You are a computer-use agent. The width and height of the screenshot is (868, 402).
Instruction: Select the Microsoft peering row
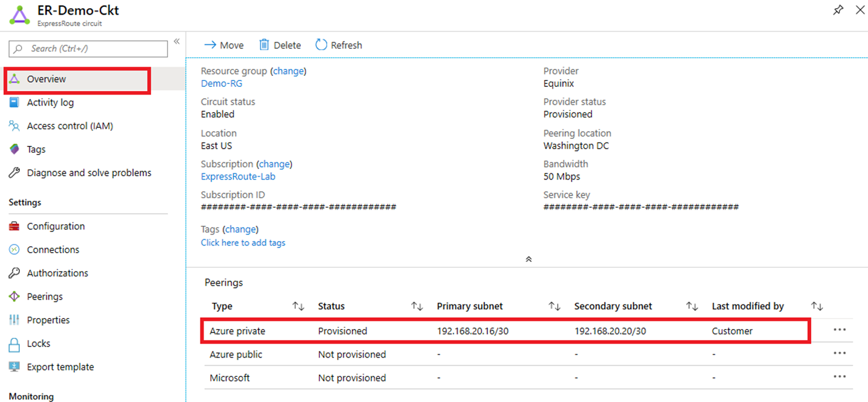pos(528,377)
